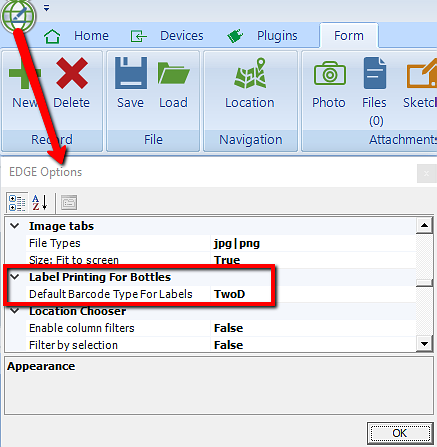Click the New record plus icon
437x447 pixels.
pos(24,74)
